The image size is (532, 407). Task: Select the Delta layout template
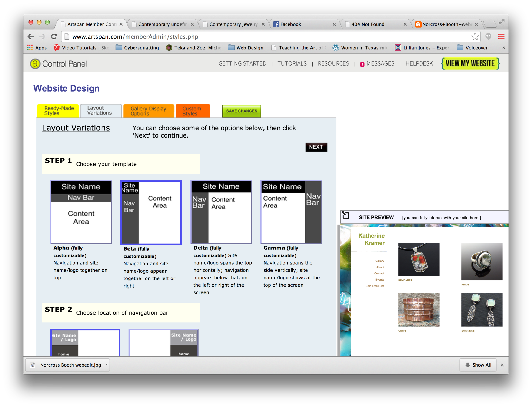tap(221, 212)
